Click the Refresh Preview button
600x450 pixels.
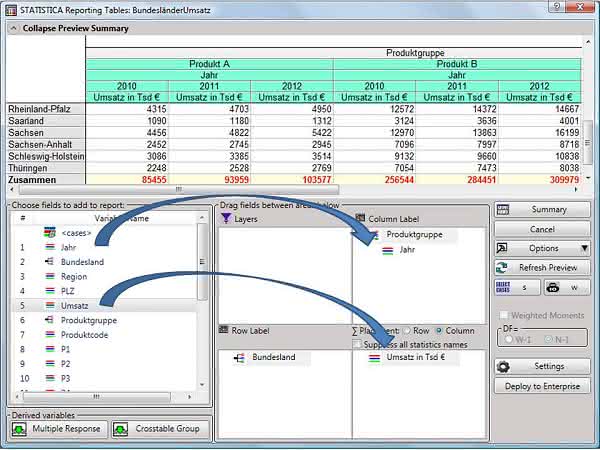(542, 267)
